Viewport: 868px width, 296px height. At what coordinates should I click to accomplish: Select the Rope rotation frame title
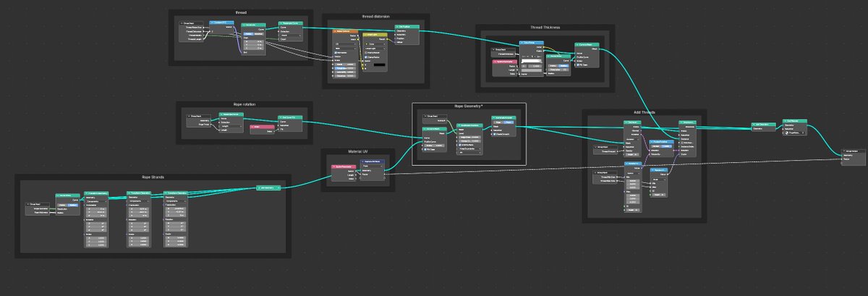pyautogui.click(x=244, y=104)
